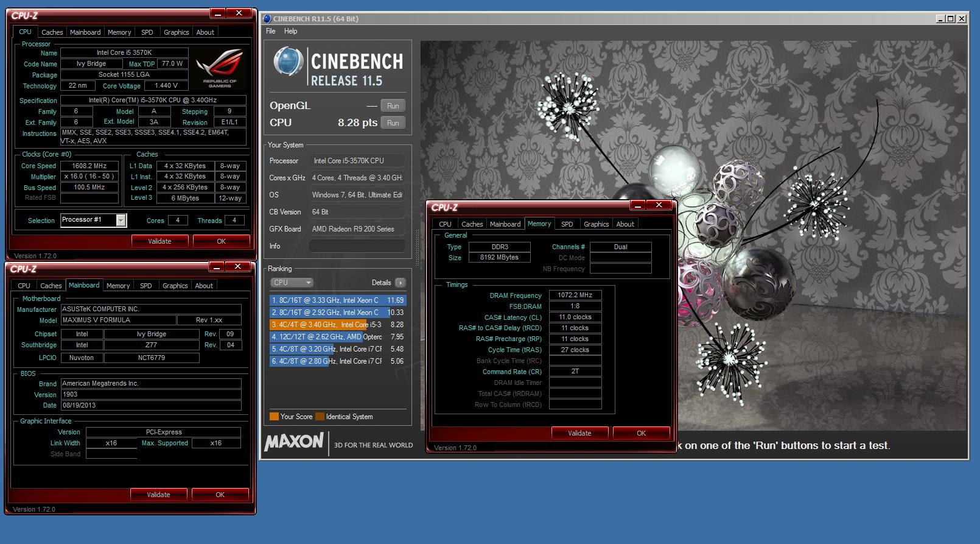Select Memory tab in Mainboard CPU-Z window
This screenshot has width=980, height=544.
pyautogui.click(x=118, y=286)
